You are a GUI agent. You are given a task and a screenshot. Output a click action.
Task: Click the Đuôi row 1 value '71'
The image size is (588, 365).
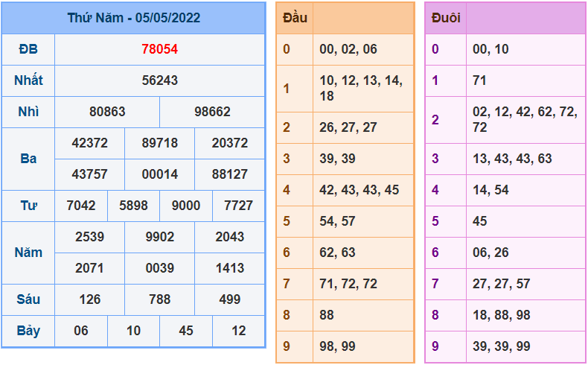tap(479, 80)
